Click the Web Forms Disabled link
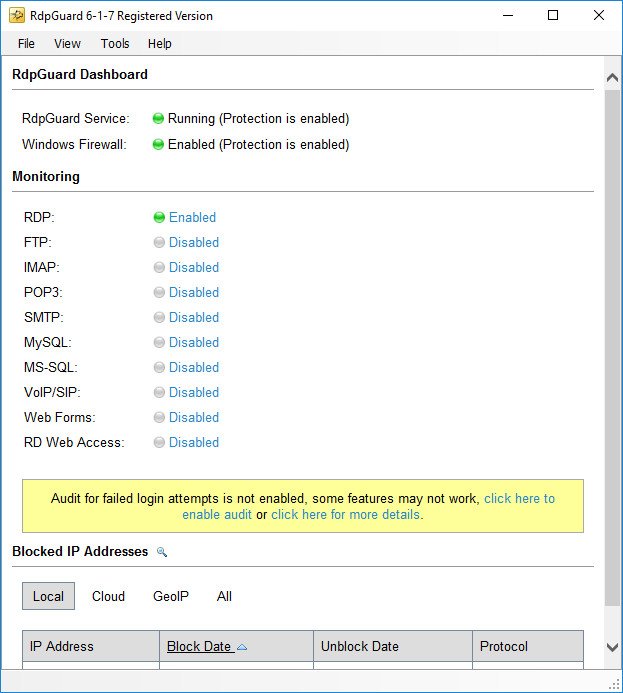623x693 pixels. [194, 417]
